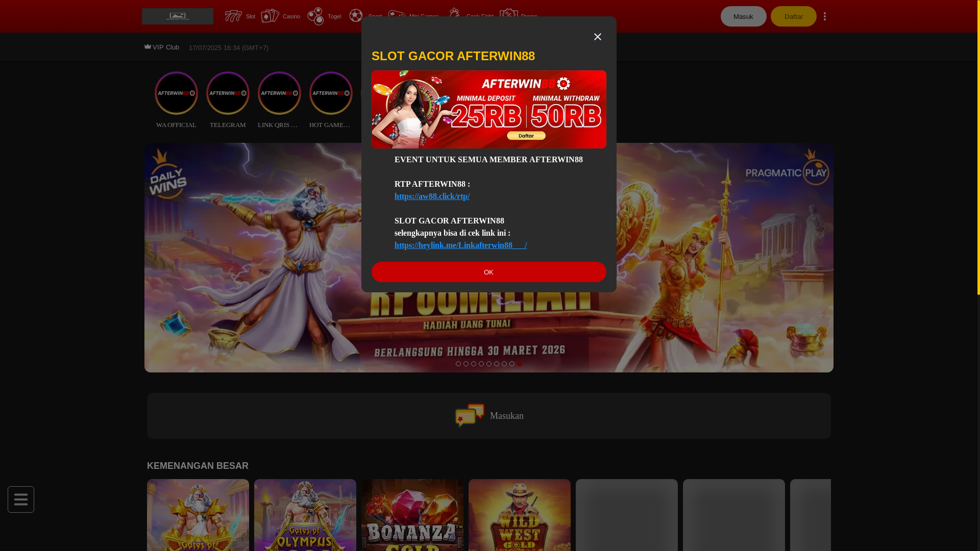Select the first carousel dot
The width and height of the screenshot is (980, 551).
point(458,364)
